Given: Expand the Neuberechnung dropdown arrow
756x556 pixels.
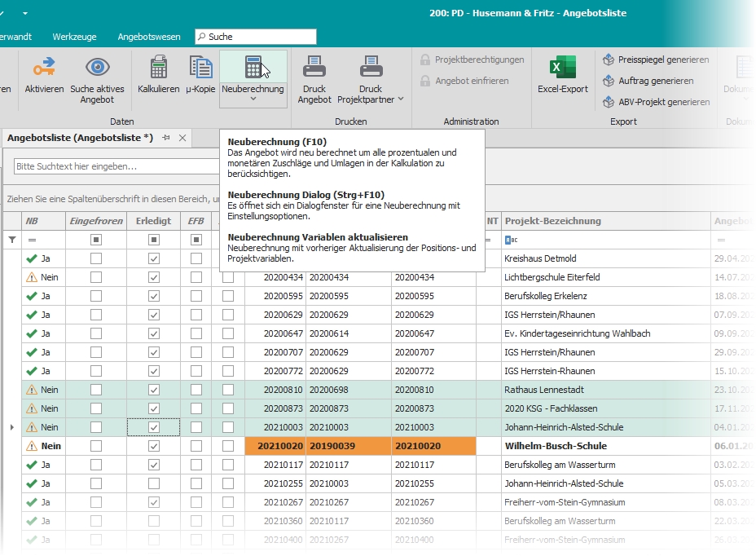Looking at the screenshot, I should click(x=253, y=99).
